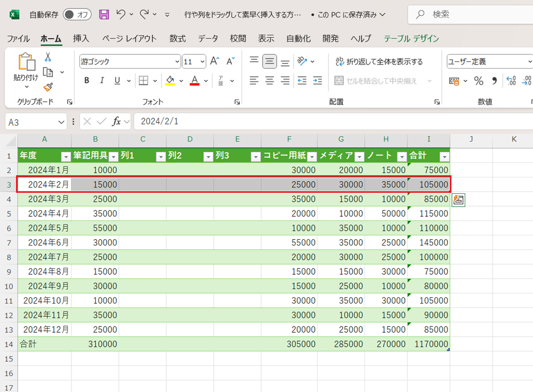533x392 pixels.
Task: Click the formula bar showing 2024/2/1
Action: (333, 121)
